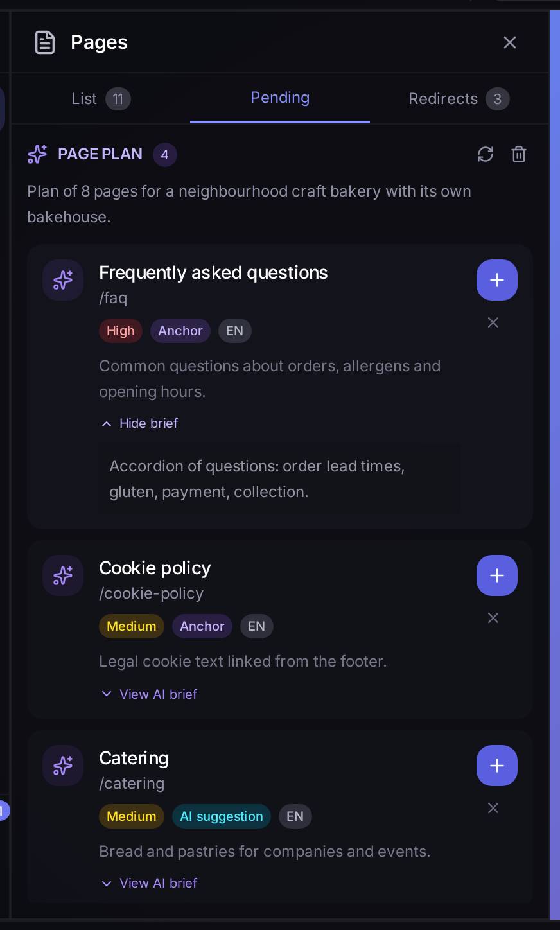Select the Pending tab
560x930 pixels.
(x=280, y=98)
